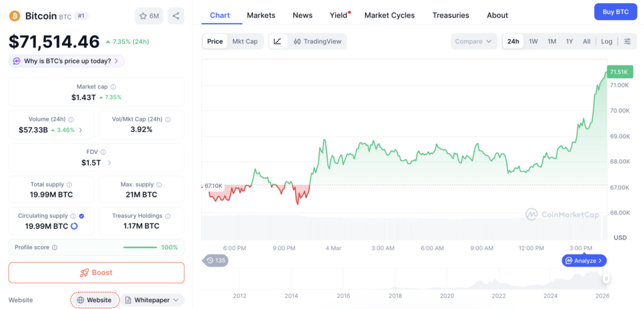Click the Boost button
Viewport: 644px width, 309px height.
tap(96, 273)
